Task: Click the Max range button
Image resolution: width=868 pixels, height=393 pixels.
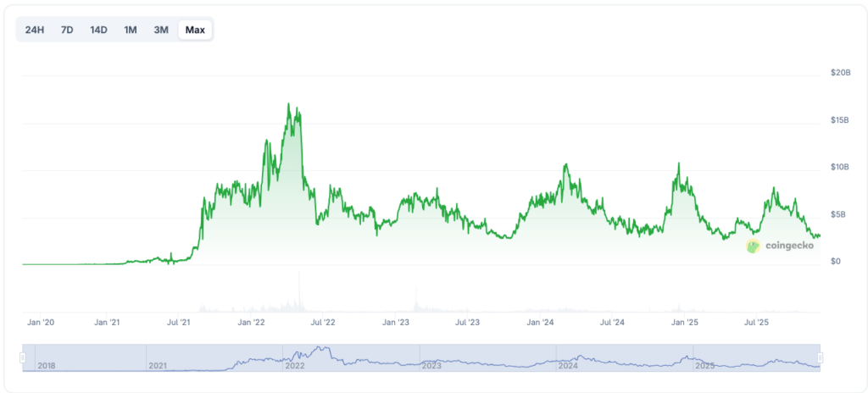Action: 195,30
